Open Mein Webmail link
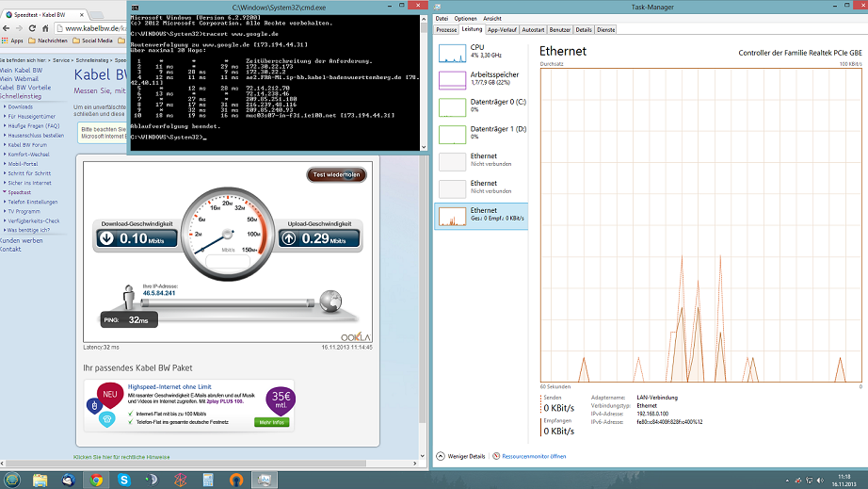 pyautogui.click(x=20, y=78)
